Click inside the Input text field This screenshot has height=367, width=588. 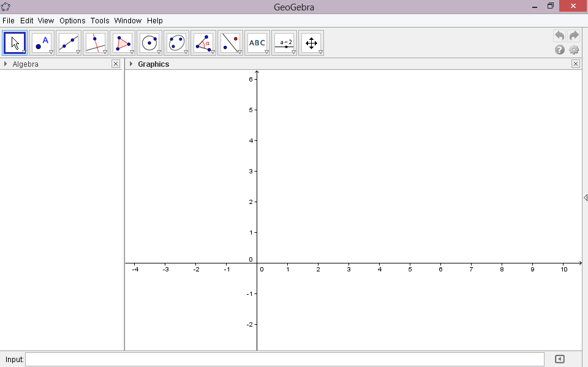tap(285, 360)
